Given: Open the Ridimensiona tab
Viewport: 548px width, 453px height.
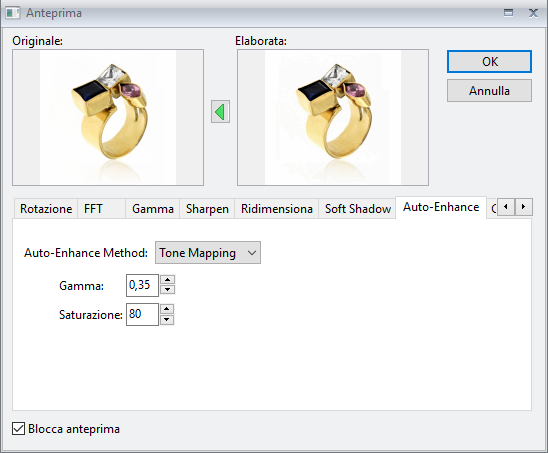Looking at the screenshot, I should 276,209.
